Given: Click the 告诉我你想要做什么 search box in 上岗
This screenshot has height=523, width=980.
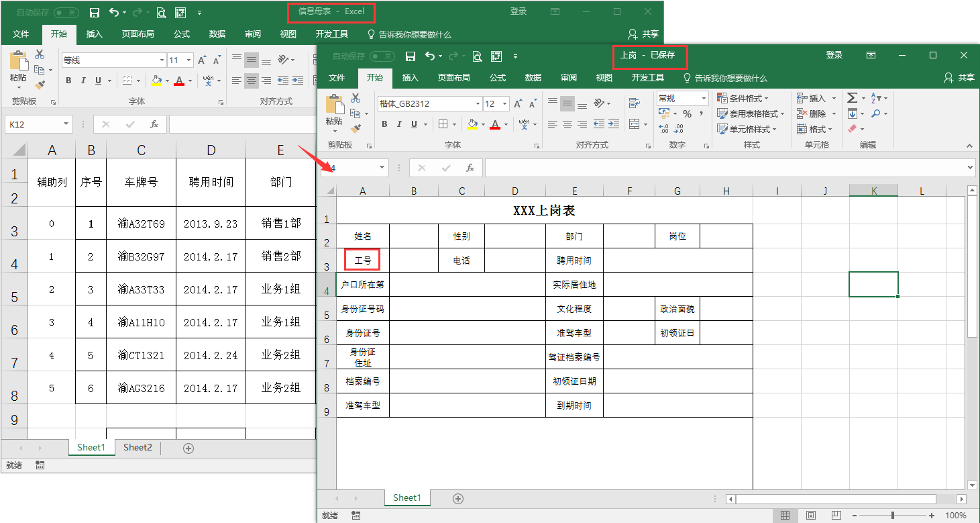Looking at the screenshot, I should tap(725, 78).
